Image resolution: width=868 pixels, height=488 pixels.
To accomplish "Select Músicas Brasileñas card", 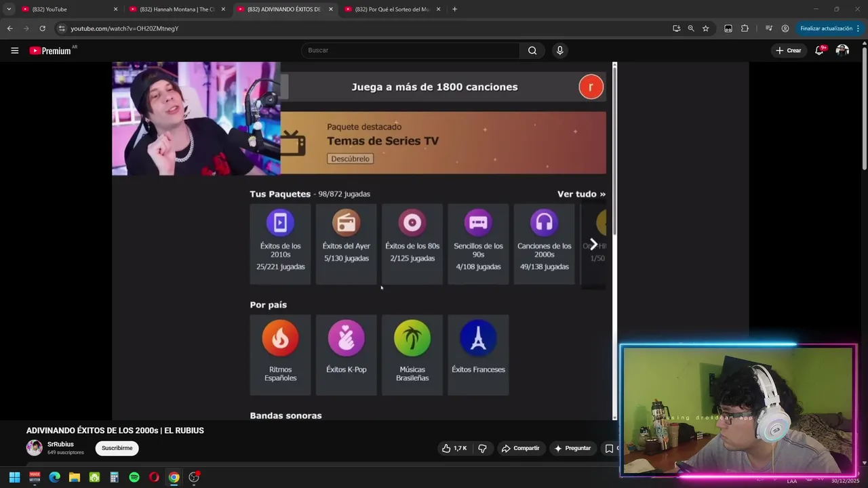I will [412, 354].
